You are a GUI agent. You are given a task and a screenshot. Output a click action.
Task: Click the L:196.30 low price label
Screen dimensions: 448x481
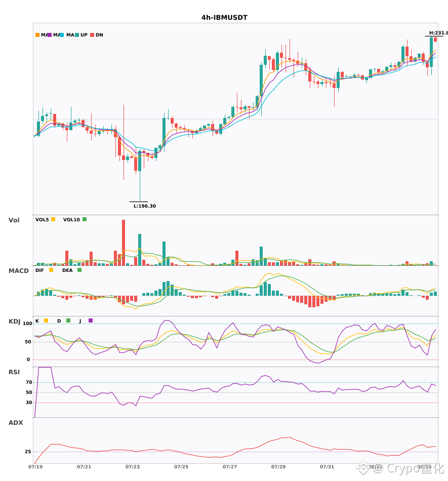(x=145, y=206)
